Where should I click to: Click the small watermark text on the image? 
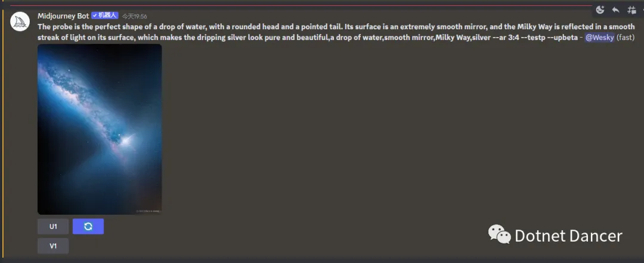pos(148,211)
